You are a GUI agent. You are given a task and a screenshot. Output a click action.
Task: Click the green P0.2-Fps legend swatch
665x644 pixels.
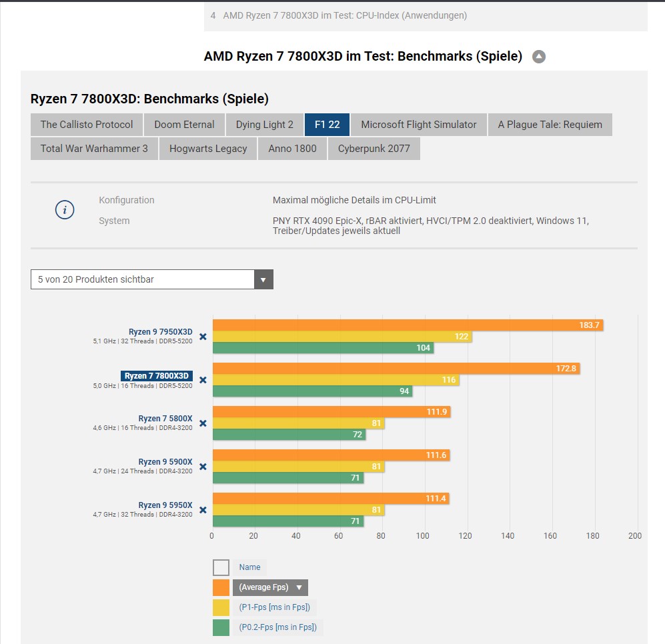(221, 627)
